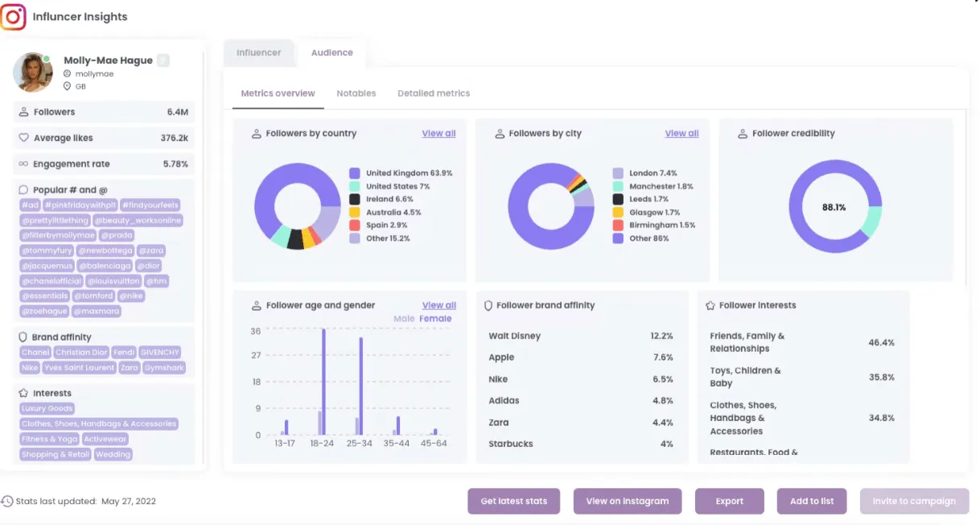980x525 pixels.
Task: Click the speech bubble icon beside Popular # and @
Action: [24, 190]
